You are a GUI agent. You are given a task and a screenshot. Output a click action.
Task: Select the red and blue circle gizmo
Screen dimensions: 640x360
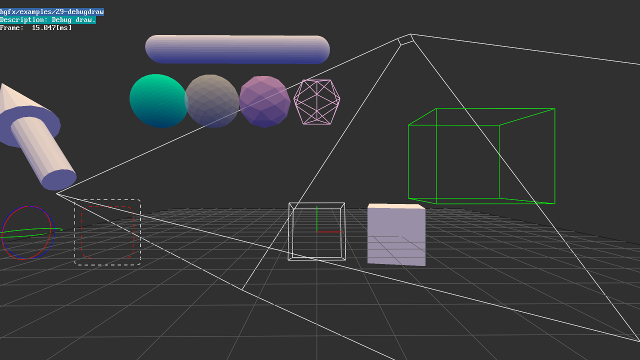tap(28, 233)
